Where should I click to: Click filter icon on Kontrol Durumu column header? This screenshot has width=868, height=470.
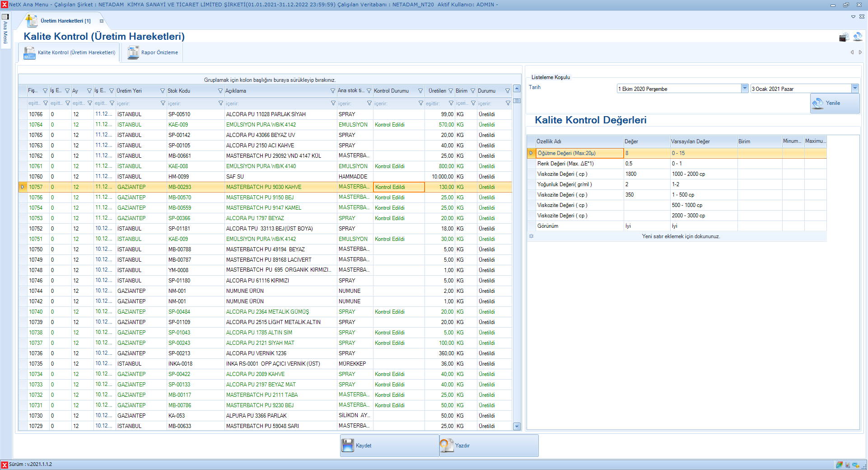(420, 91)
